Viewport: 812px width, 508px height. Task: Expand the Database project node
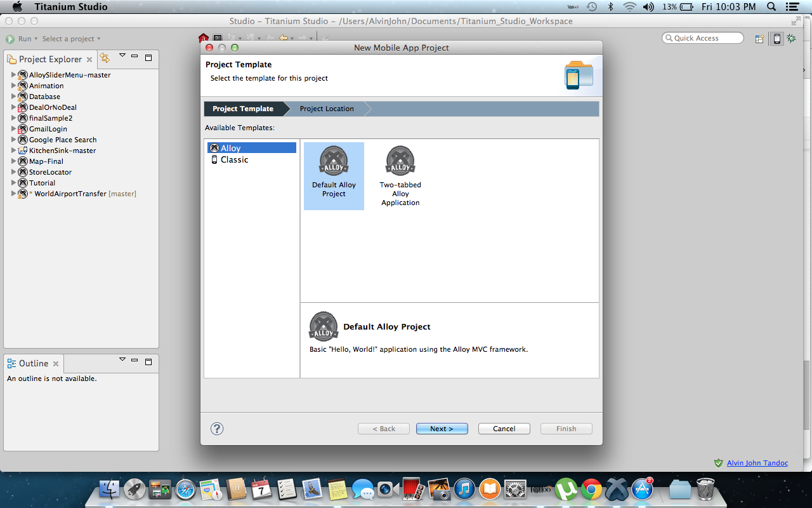click(13, 97)
